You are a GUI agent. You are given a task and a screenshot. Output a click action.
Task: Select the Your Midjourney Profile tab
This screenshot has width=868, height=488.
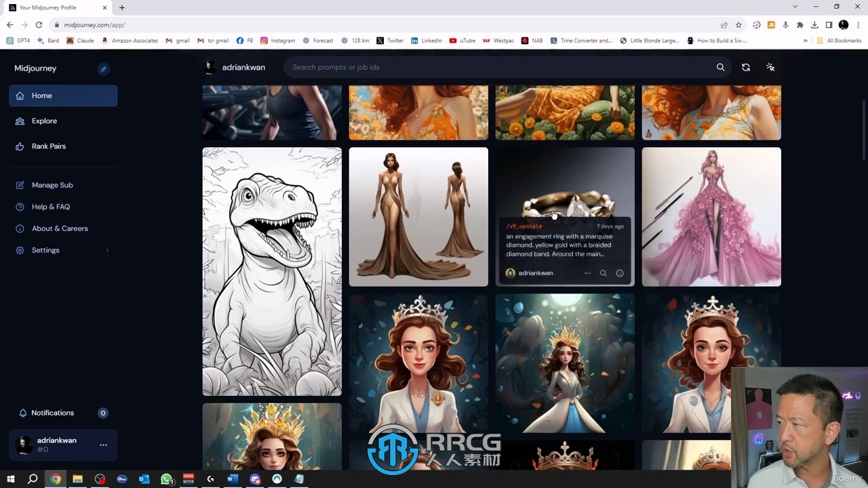coord(57,7)
